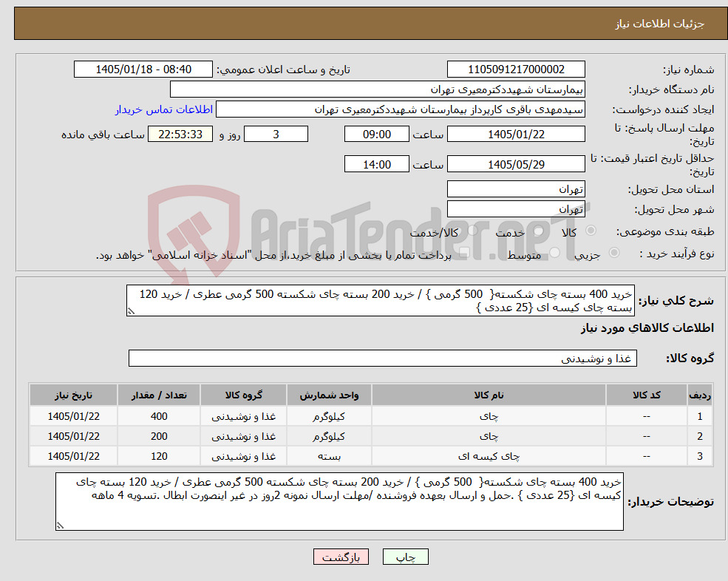Click the گروه کالا column header
Screen dimensions: 728x581
coord(243,395)
